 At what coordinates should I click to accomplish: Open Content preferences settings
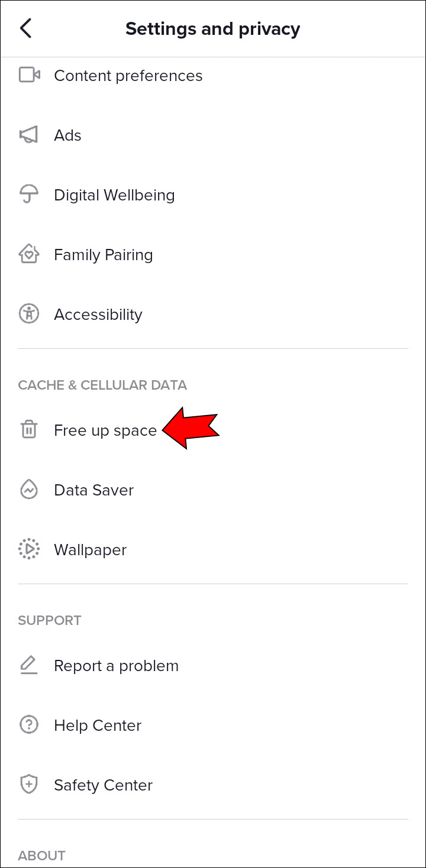click(x=128, y=76)
